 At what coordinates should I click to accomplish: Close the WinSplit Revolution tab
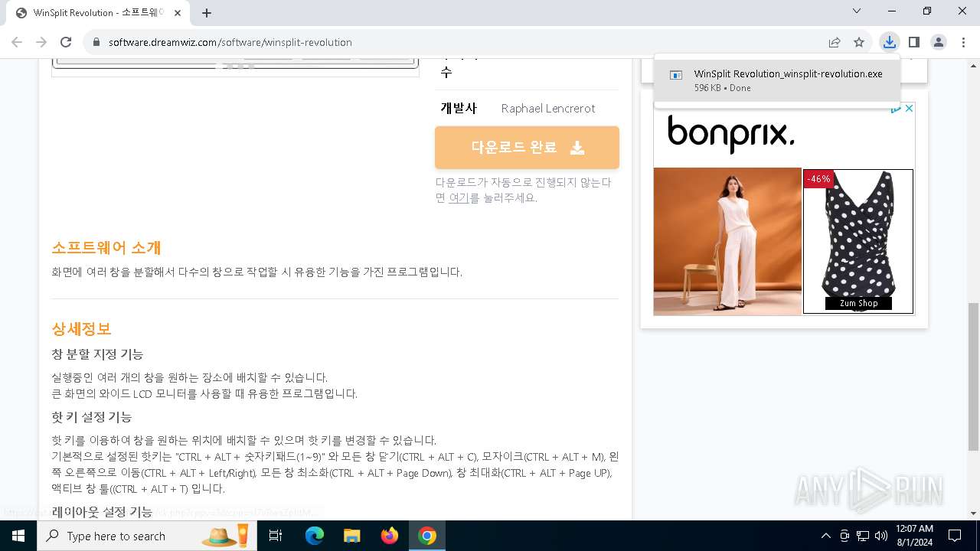click(178, 13)
